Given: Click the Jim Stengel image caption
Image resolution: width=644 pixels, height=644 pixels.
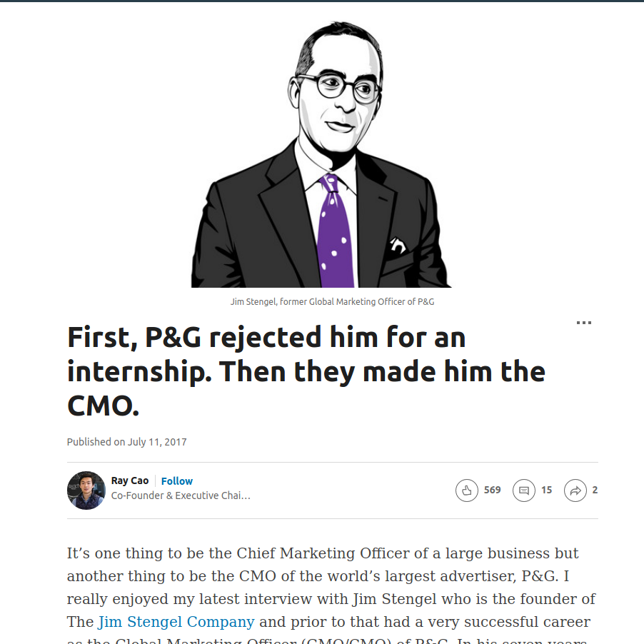Looking at the screenshot, I should click(332, 302).
